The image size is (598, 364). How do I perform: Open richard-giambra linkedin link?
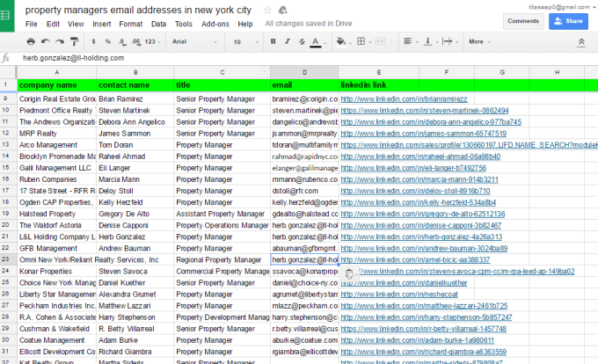[423, 352]
